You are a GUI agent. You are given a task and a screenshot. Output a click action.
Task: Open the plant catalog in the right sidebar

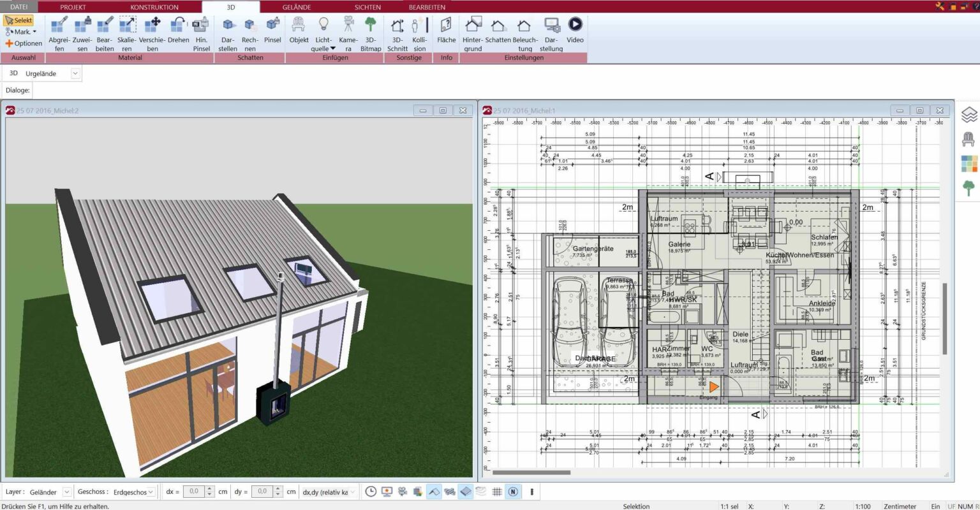pyautogui.click(x=969, y=188)
